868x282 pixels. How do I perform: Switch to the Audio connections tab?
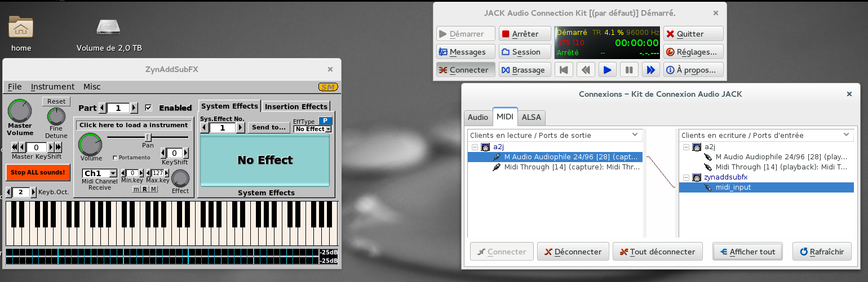[478, 118]
